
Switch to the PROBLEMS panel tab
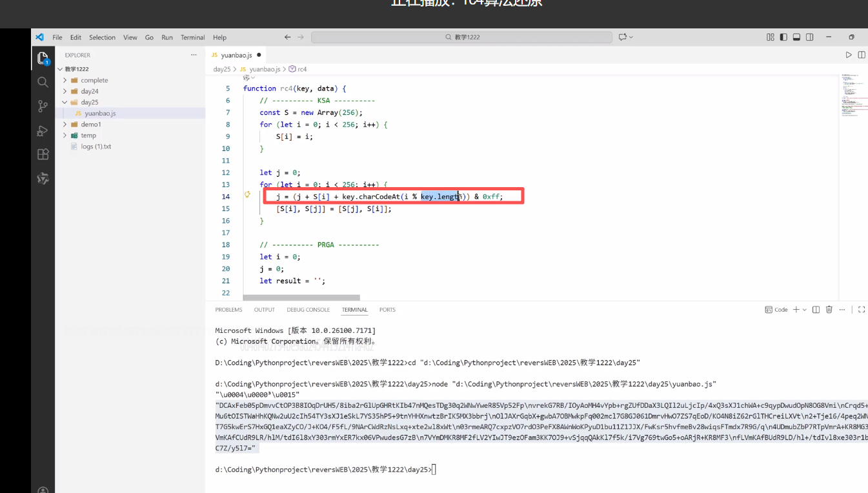coord(228,310)
